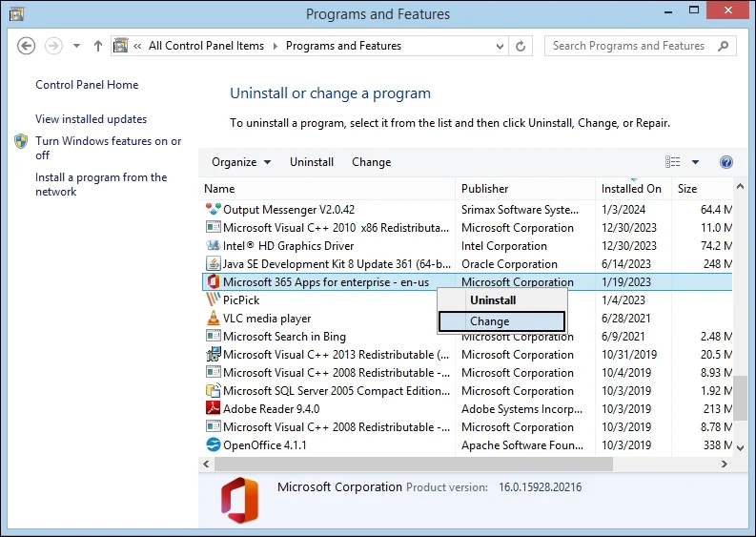Click the VLC media player cone icon
The width and height of the screenshot is (756, 537).
[x=214, y=318]
